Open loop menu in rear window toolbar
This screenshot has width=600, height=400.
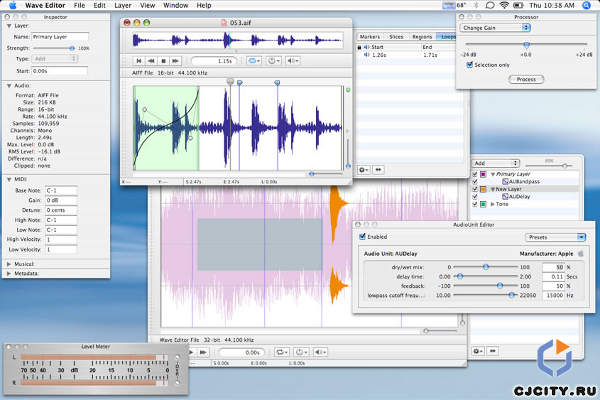click(x=282, y=352)
